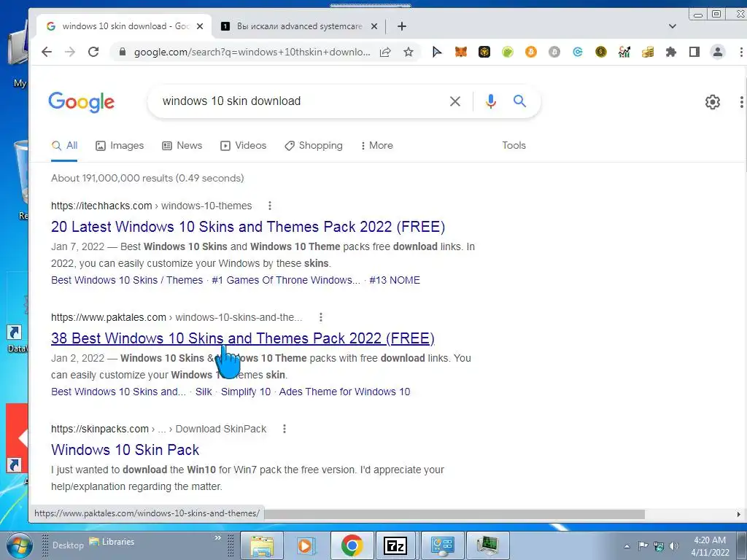Click the horizontal scrollbar at page bottom

coord(454,514)
